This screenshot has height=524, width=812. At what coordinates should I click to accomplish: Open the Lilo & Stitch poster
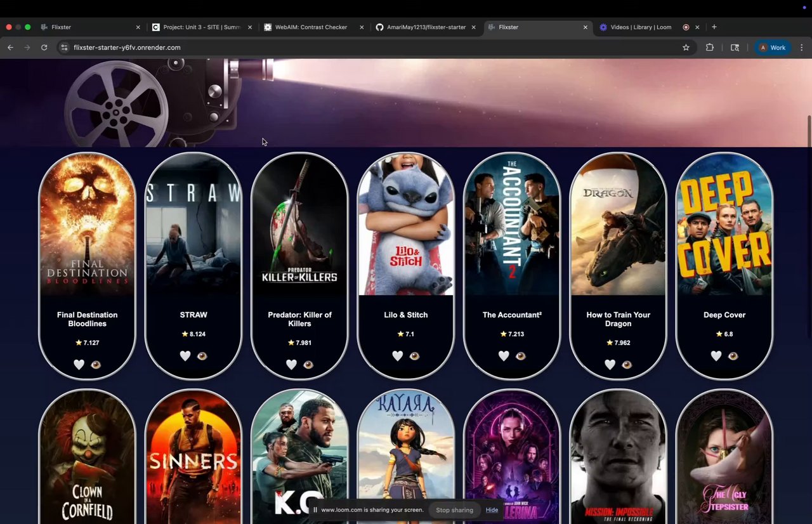tap(406, 225)
